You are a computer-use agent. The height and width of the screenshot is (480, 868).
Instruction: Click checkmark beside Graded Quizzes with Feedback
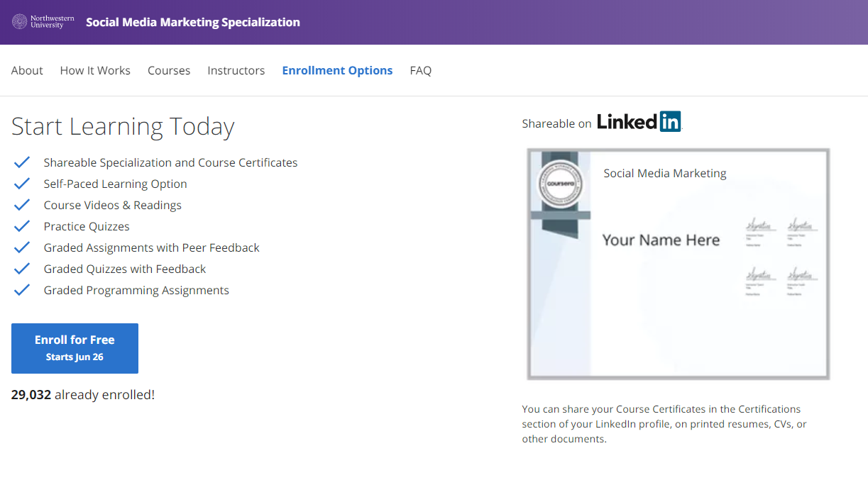tap(22, 269)
